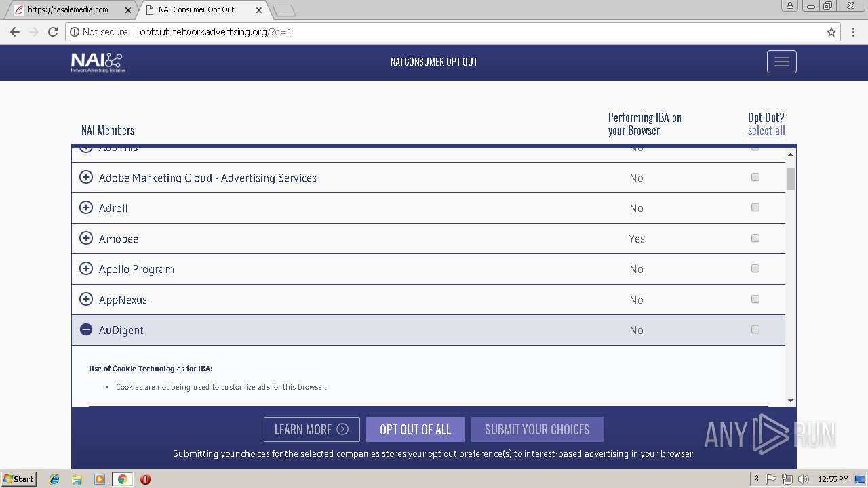Reload the current page
Viewport: 868px width, 488px height.
(53, 32)
